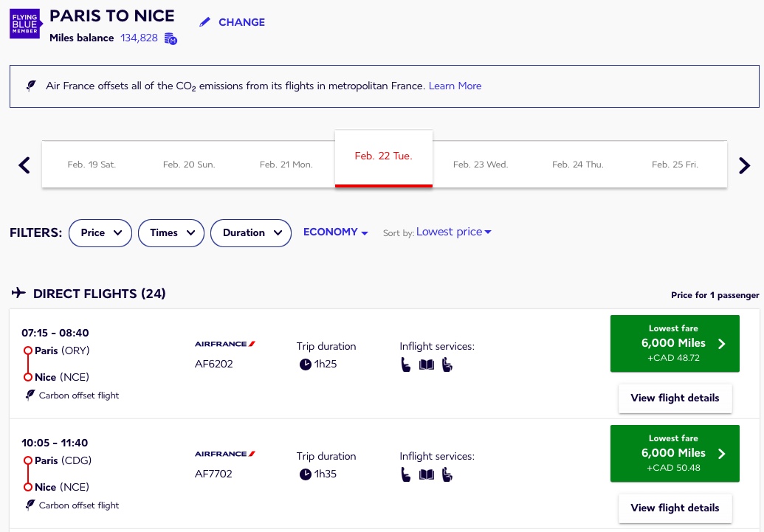Click the clock icon next to 1h35
The image size is (764, 532).
coord(305,474)
